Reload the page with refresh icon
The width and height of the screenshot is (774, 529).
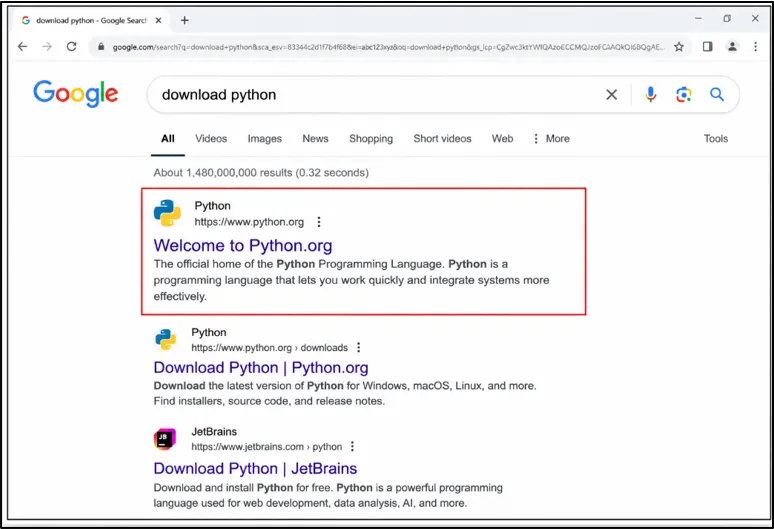click(x=72, y=46)
